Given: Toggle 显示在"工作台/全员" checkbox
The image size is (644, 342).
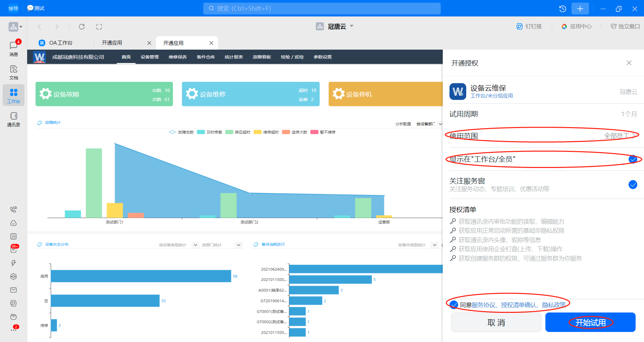Looking at the screenshot, I should coord(633,159).
